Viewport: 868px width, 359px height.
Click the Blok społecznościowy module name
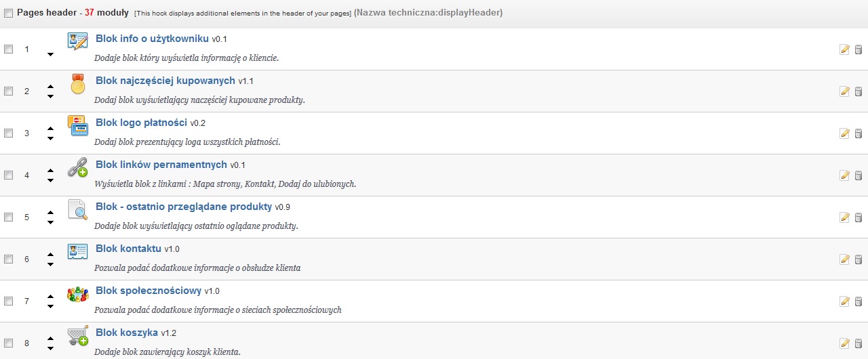point(149,291)
